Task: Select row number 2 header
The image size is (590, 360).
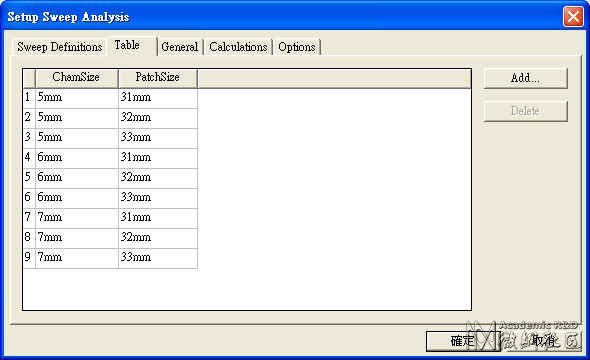Action: (x=29, y=118)
